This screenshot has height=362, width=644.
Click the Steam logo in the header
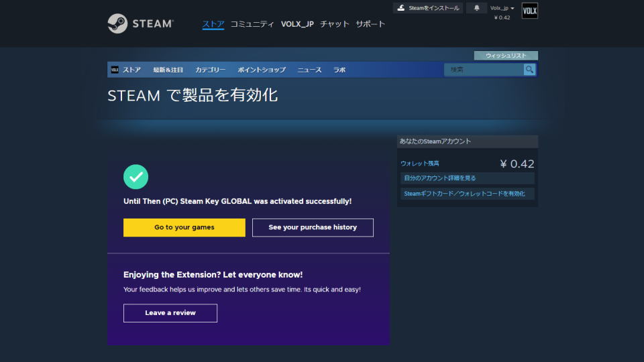pos(140,23)
